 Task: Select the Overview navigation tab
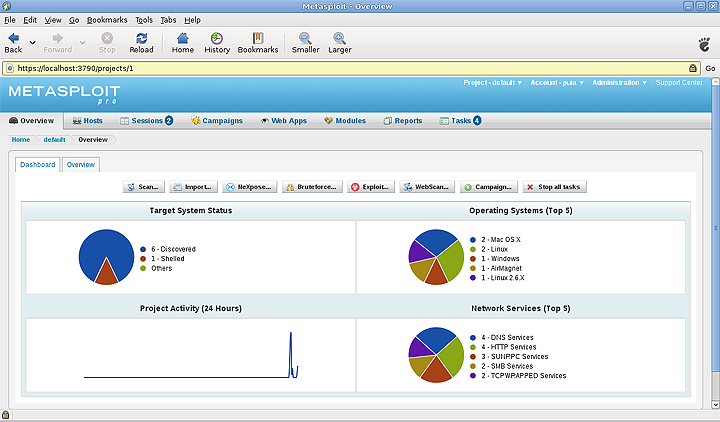[32, 121]
